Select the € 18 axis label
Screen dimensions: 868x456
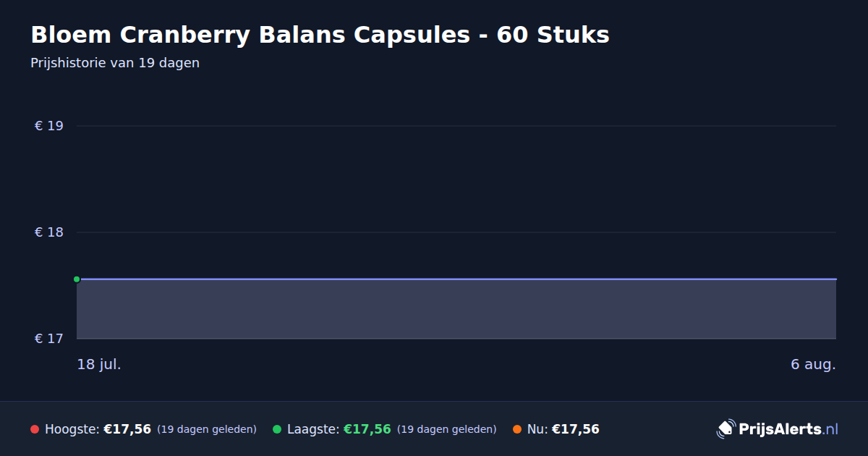coord(49,232)
